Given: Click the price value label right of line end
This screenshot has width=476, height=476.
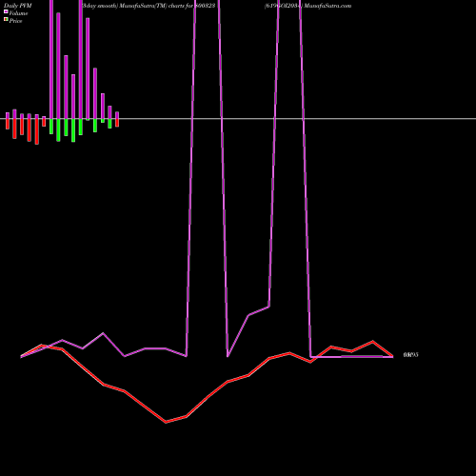Looking at the screenshot, I should (410, 355).
